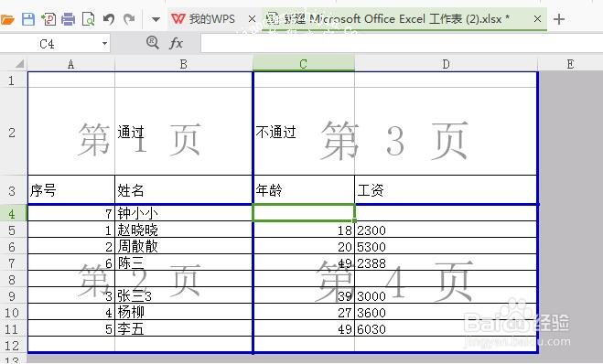The image size is (603, 364).
Task: Expand the quick access toolbar dropdown arrow
Action: tap(156, 19)
